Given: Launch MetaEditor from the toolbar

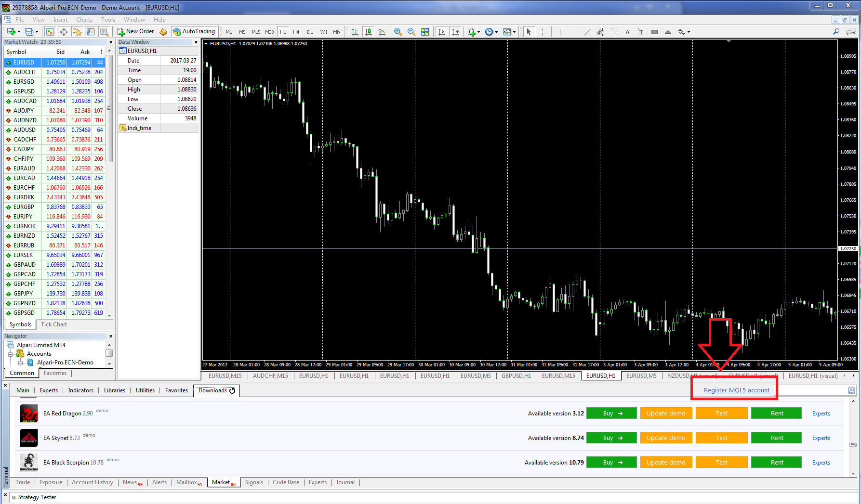Looking at the screenshot, I should (163, 32).
